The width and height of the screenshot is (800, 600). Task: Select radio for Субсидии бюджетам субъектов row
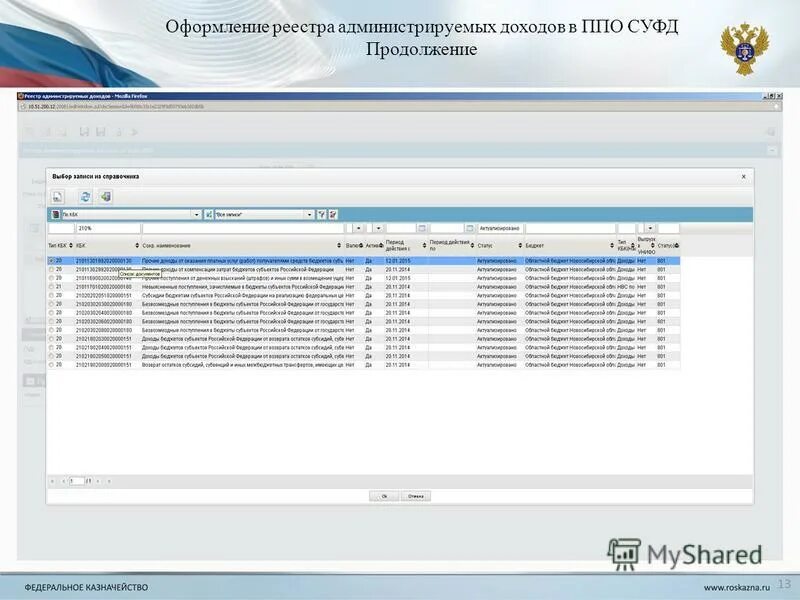[x=52, y=295]
